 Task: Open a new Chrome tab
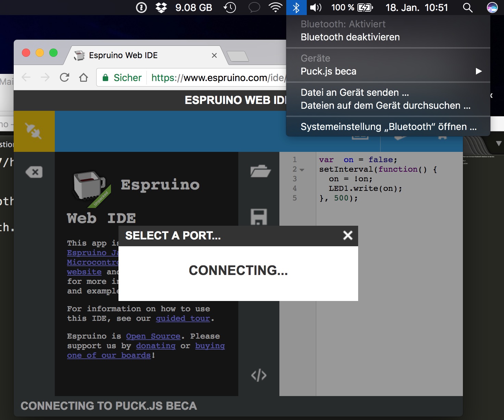pos(238,56)
